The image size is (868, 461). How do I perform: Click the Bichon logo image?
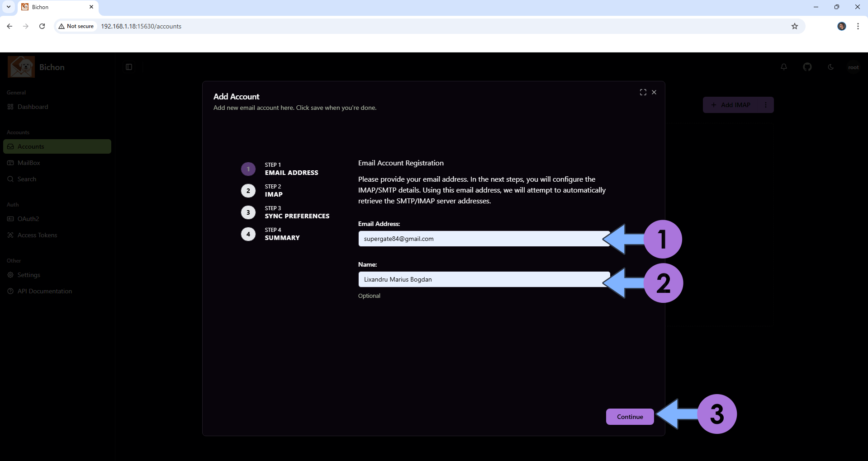click(21, 67)
